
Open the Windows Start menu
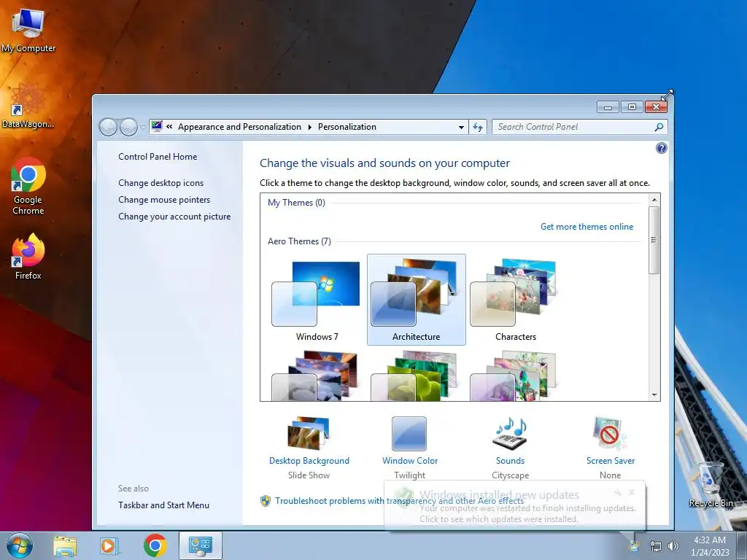pos(20,545)
